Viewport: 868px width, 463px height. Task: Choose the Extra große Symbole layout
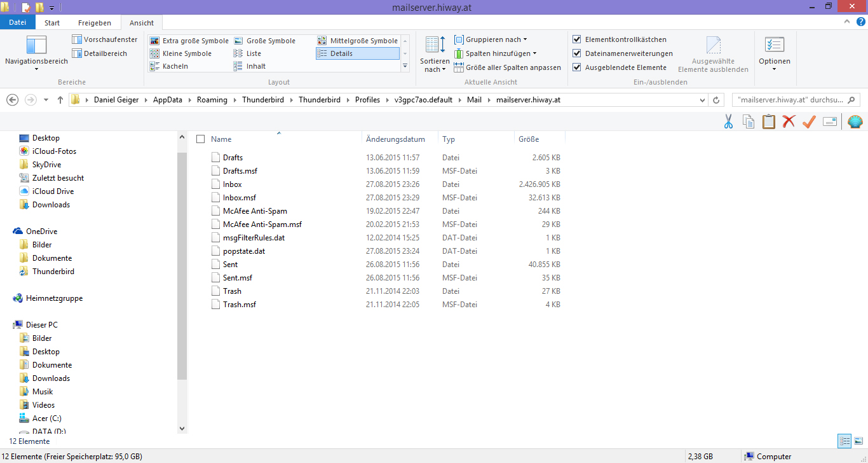(189, 41)
